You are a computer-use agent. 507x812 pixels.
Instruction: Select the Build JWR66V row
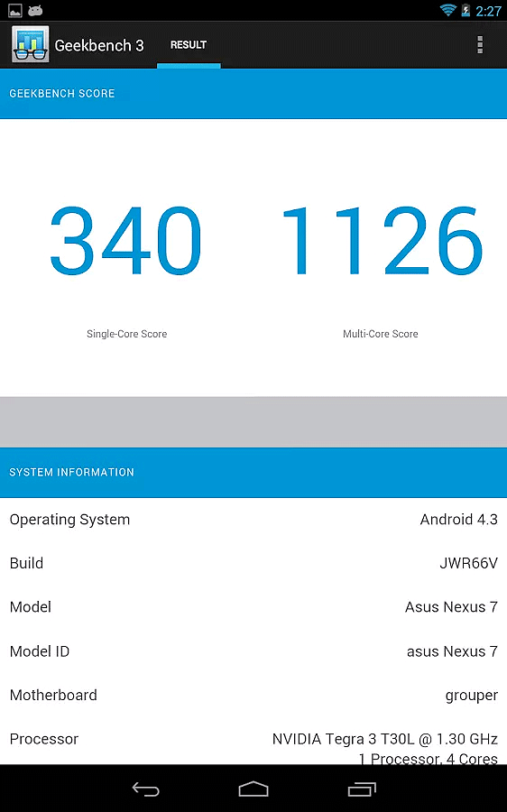(253, 563)
